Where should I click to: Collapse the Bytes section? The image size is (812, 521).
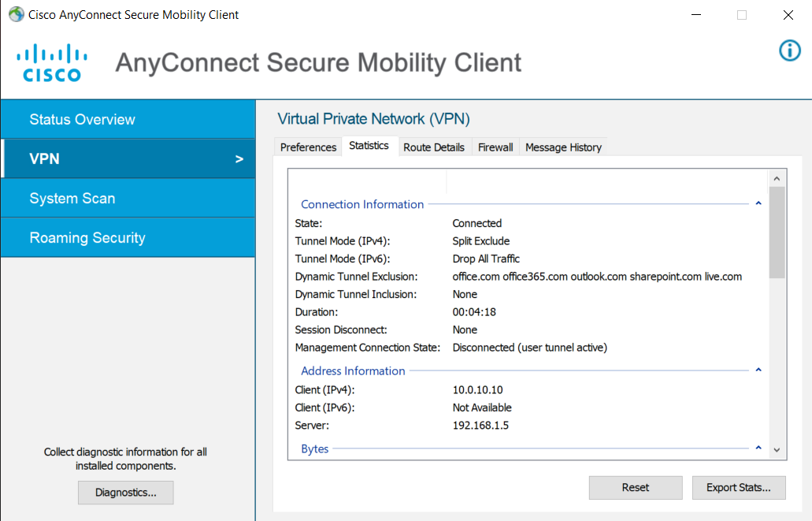(758, 448)
